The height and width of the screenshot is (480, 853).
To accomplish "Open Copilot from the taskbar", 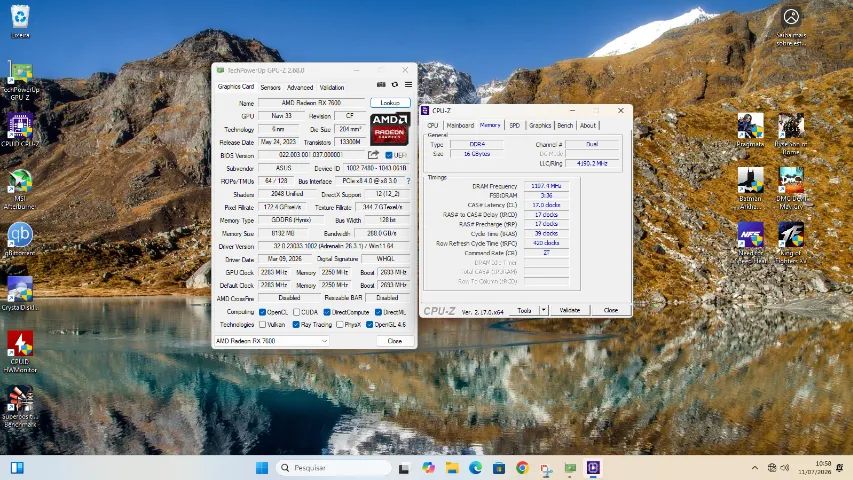I will click(429, 467).
